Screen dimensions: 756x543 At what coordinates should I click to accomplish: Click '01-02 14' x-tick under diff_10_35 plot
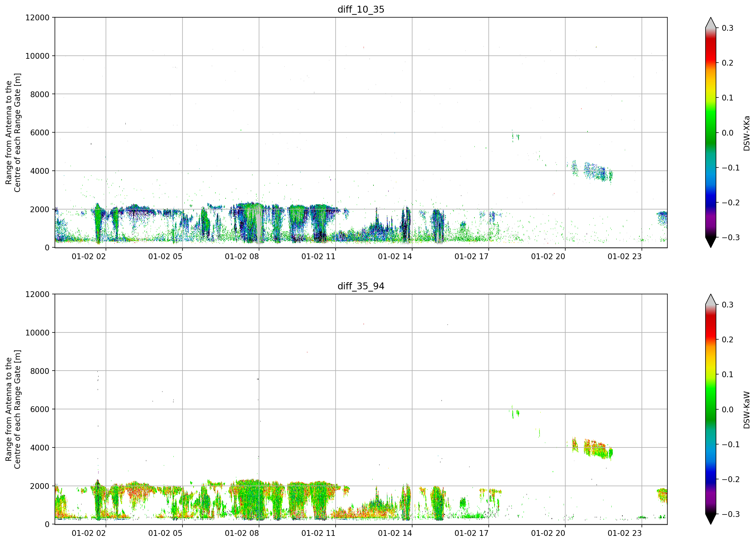[x=395, y=256]
